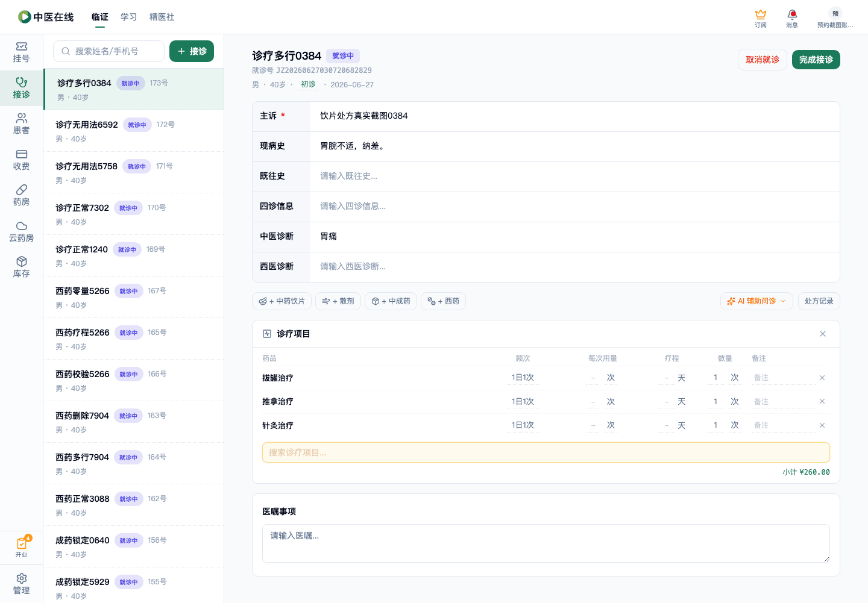Screen dimensions: 868x603
Task: Open the 库存 inventory sidebar icon
Action: click(x=21, y=267)
